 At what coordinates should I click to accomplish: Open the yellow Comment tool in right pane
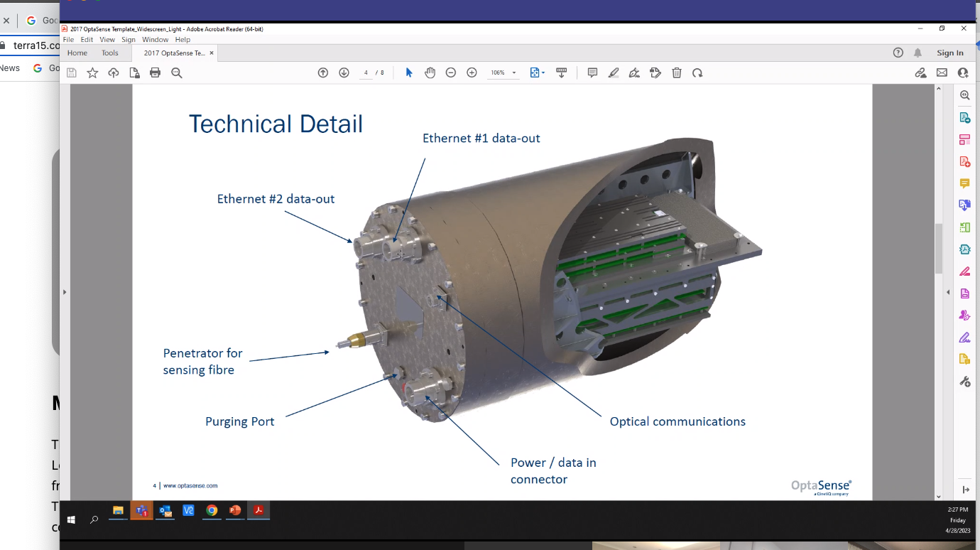click(964, 183)
